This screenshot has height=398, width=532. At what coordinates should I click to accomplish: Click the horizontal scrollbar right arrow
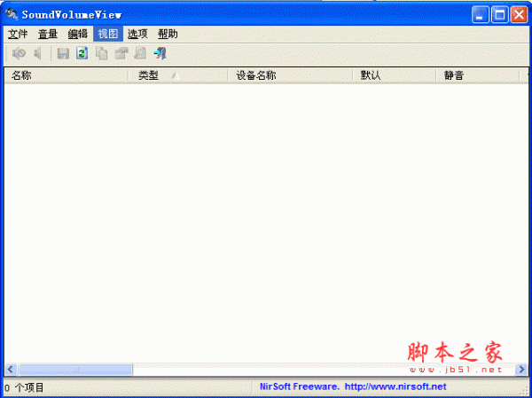(520, 369)
